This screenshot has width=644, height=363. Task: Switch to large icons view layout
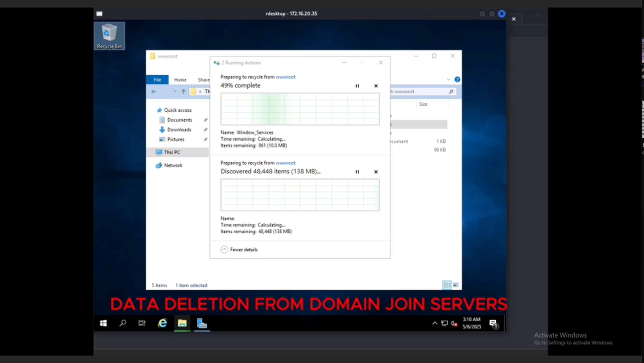(456, 285)
